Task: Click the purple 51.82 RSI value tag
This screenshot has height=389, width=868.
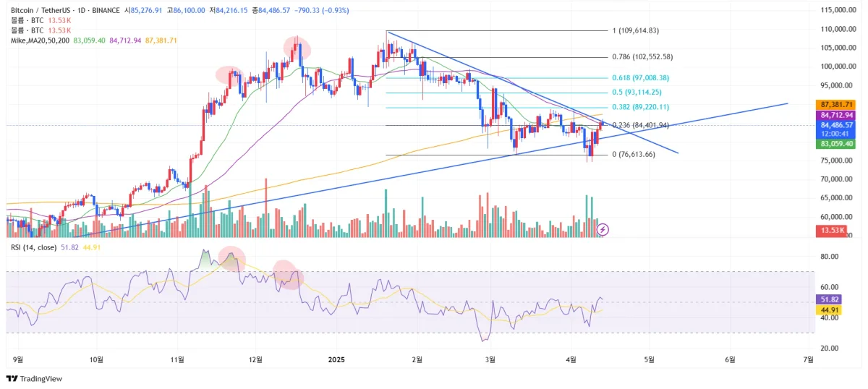Action: coord(827,299)
